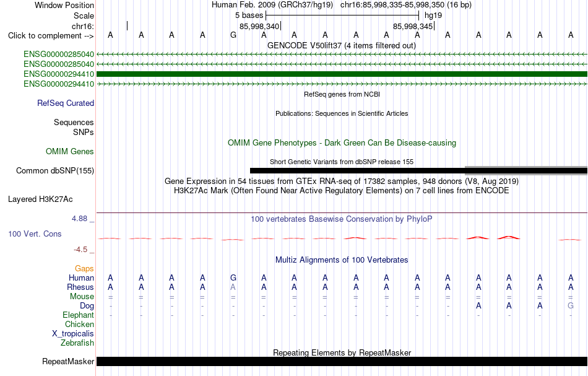Click the Elephant species label
Image resolution: width=588 pixels, height=376 pixels.
[79, 315]
